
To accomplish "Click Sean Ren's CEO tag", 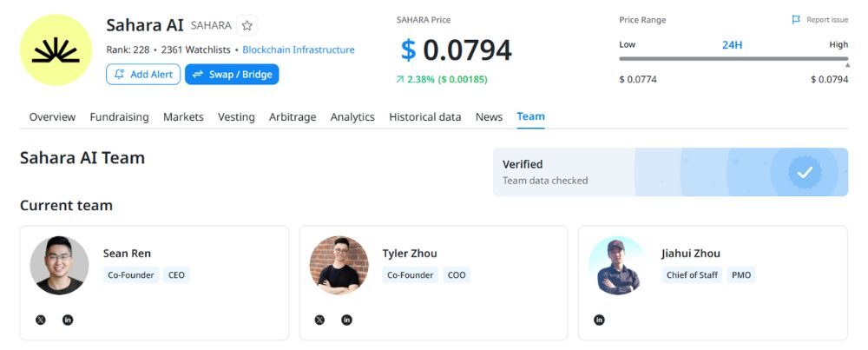I will [176, 275].
